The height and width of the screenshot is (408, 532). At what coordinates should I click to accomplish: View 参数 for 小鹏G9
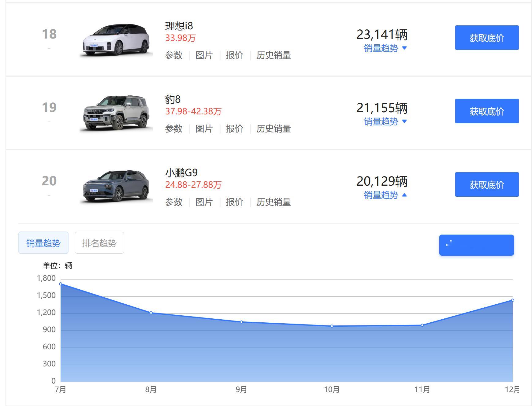(x=174, y=202)
